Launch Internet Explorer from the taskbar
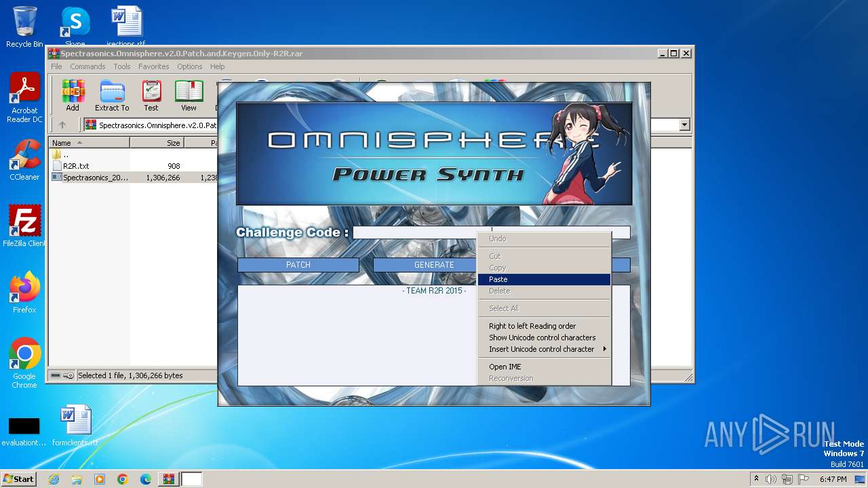The height and width of the screenshot is (488, 868). click(54, 479)
